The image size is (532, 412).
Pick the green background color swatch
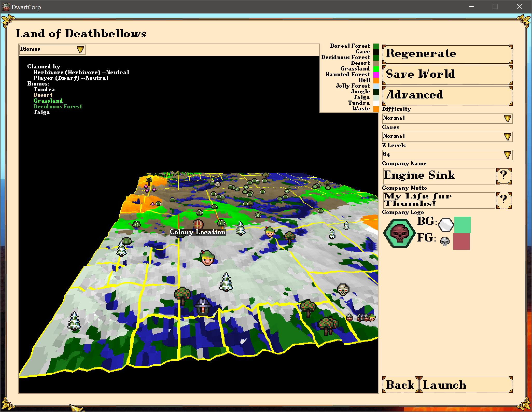click(x=462, y=225)
